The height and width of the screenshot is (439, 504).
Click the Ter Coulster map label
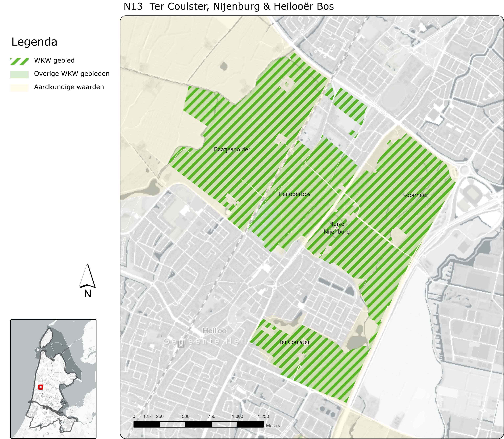tap(294, 342)
